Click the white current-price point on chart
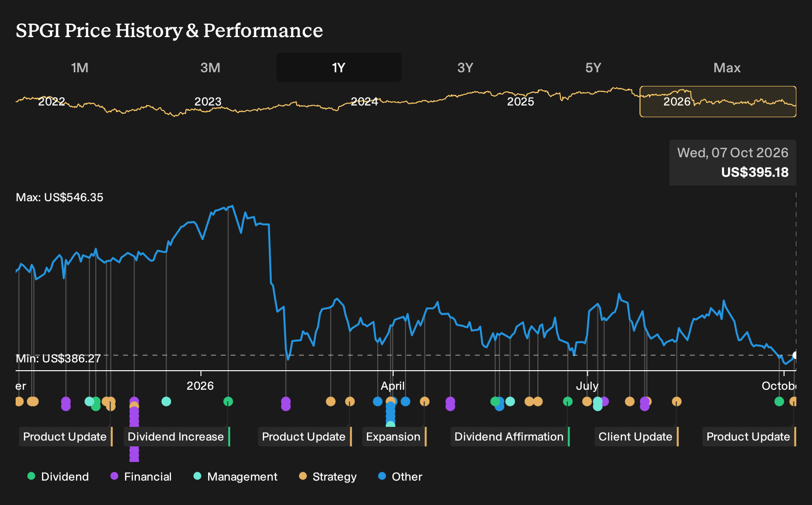This screenshot has width=812, height=505. click(795, 355)
